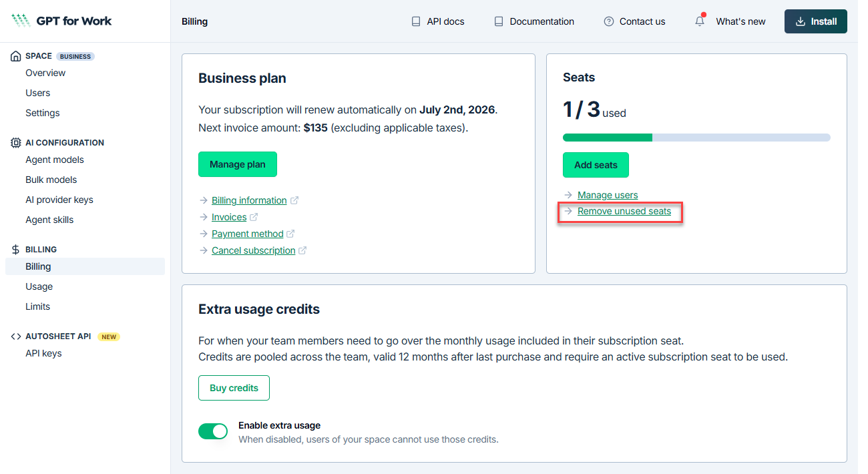
Task: Open the Invoices link
Action: (x=229, y=217)
